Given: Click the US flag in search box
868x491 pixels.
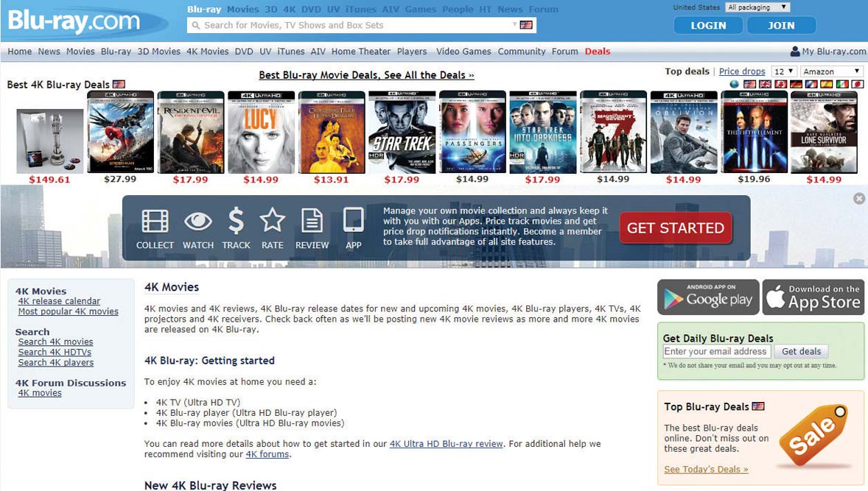Looking at the screenshot, I should (526, 25).
